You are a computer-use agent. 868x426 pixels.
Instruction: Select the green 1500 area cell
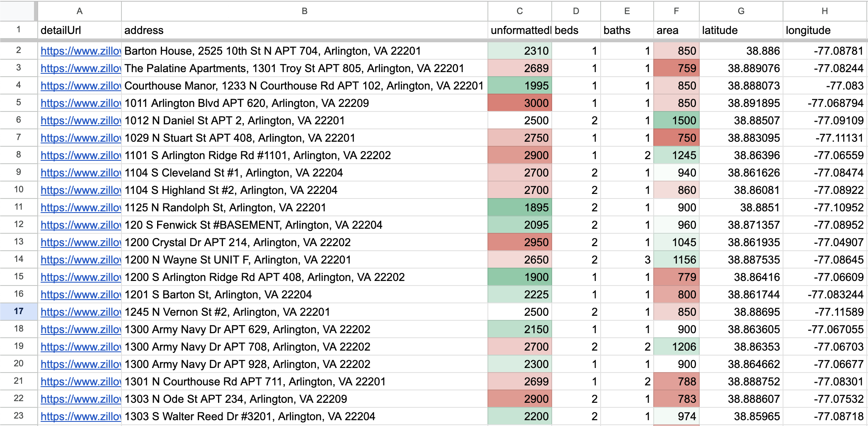[676, 121]
